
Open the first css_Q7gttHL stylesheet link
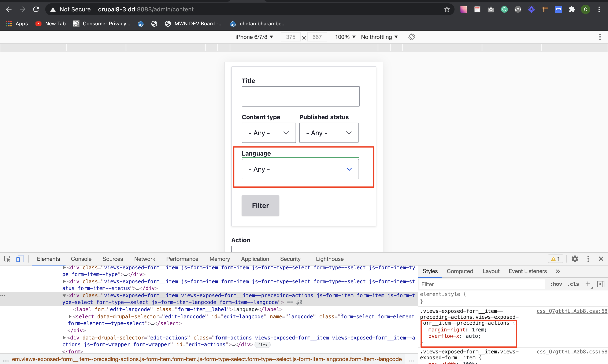point(572,311)
